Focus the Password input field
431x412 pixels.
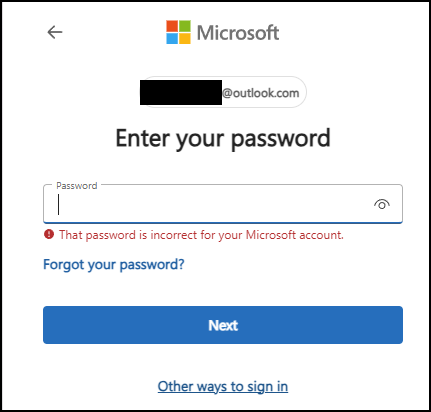tap(223, 204)
